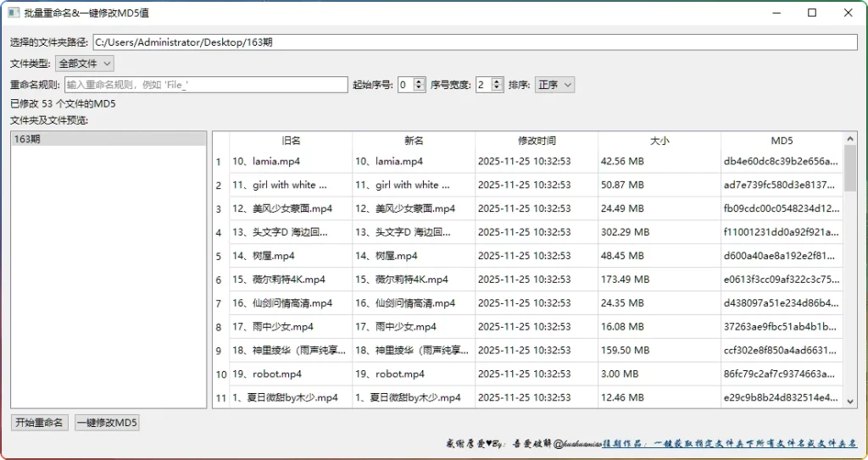Viewport: 868px width, 460px height.
Task: Select row header number 1
Action: 221,162
